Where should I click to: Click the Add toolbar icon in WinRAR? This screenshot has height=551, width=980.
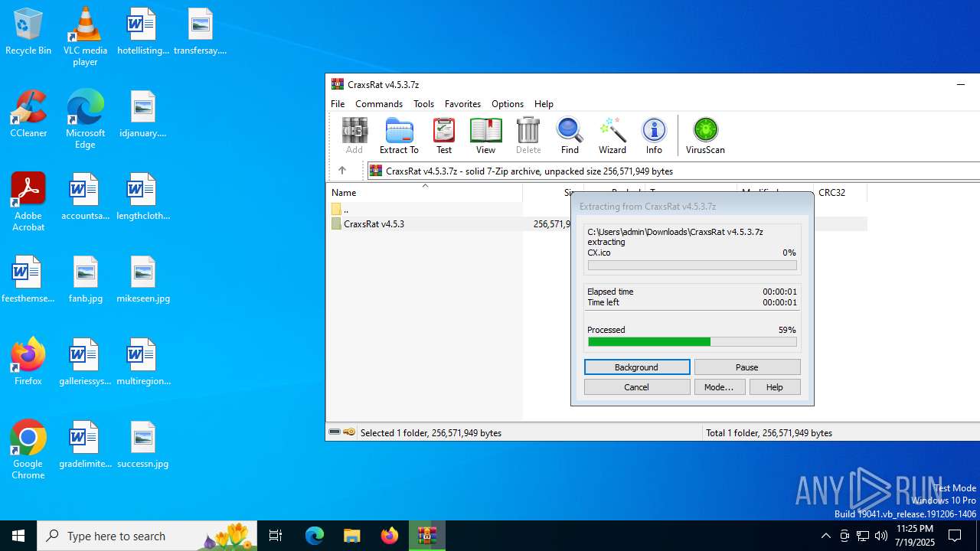[354, 136]
